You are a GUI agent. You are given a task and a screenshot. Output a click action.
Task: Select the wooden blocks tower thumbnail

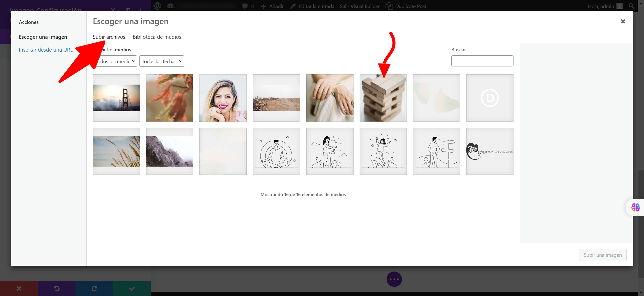coord(383,98)
